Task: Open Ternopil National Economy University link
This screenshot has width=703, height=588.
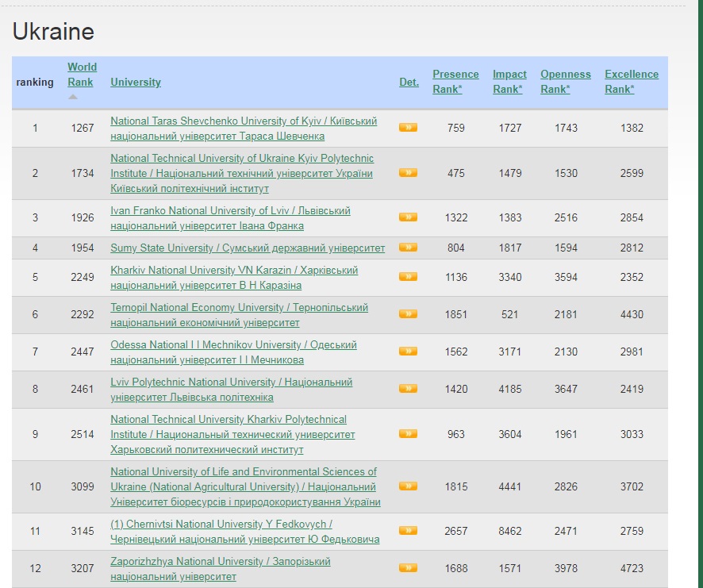Action: tap(240, 315)
